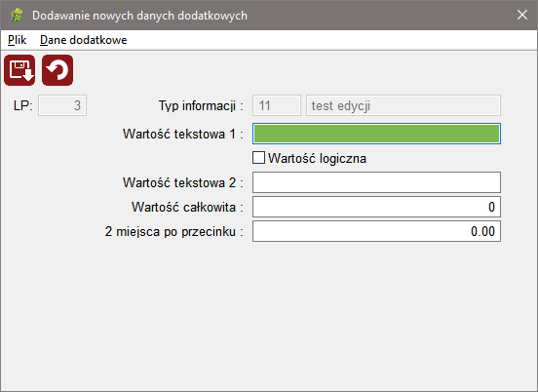The width and height of the screenshot is (538, 392).
Task: Click the 2 miejsca po przecinku field
Action: click(376, 231)
